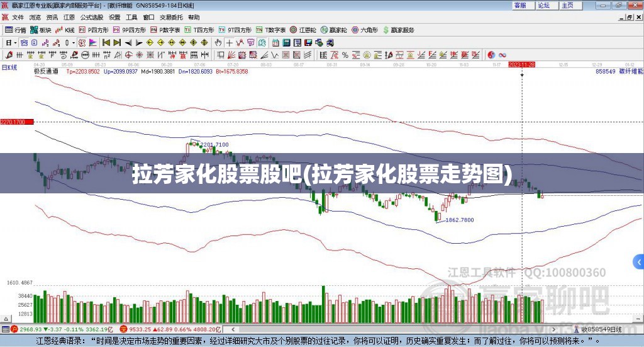The height and width of the screenshot is (347, 644).
Task: Jump to first bar icon
Action: coord(106,43)
